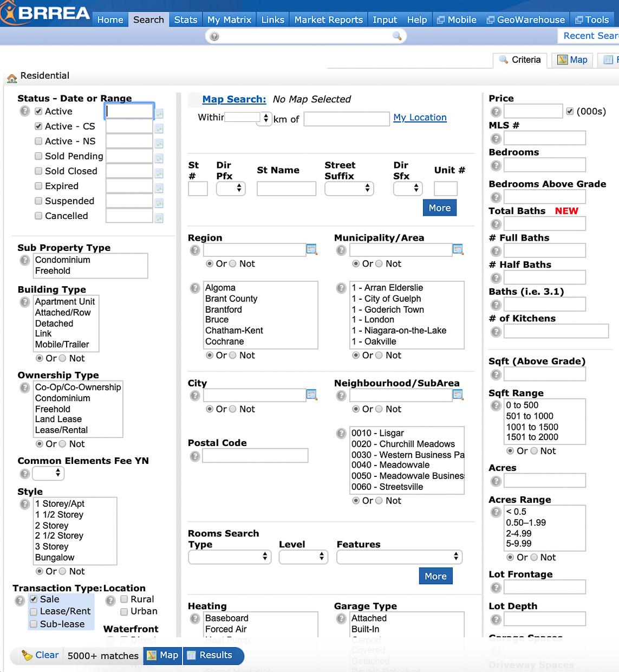This screenshot has width=619, height=672.
Task: Open the City lookup list icon
Action: [x=311, y=395]
